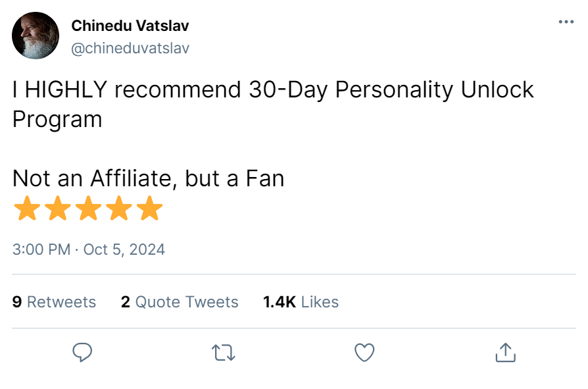Open the share upload arrow icon
This screenshot has width=588, height=389.
(x=505, y=352)
